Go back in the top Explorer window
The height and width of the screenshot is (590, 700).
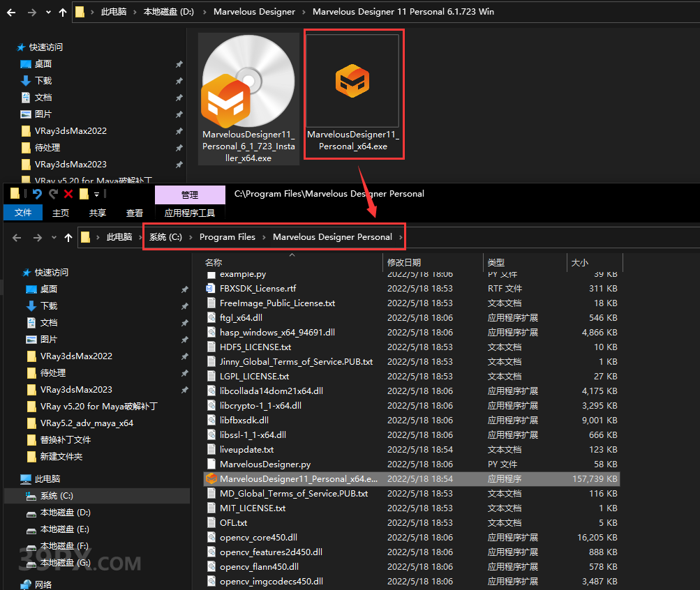pos(11,13)
